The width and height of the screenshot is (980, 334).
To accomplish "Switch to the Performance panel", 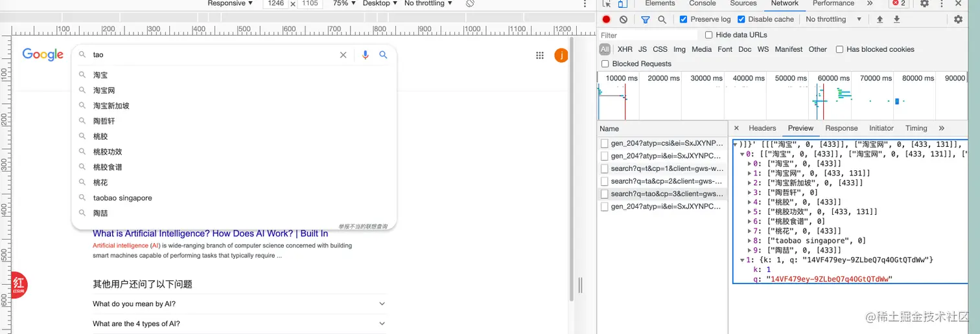I will (x=834, y=3).
